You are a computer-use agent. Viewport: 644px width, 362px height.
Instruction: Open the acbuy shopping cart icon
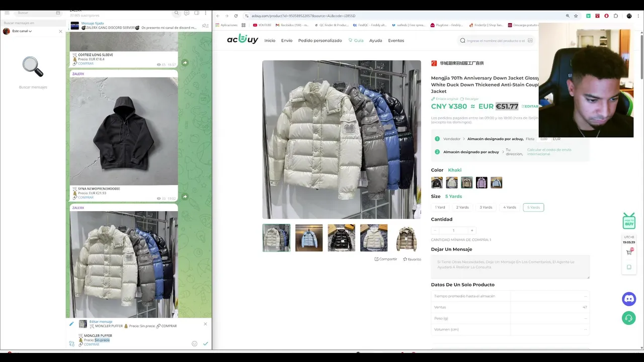click(629, 252)
